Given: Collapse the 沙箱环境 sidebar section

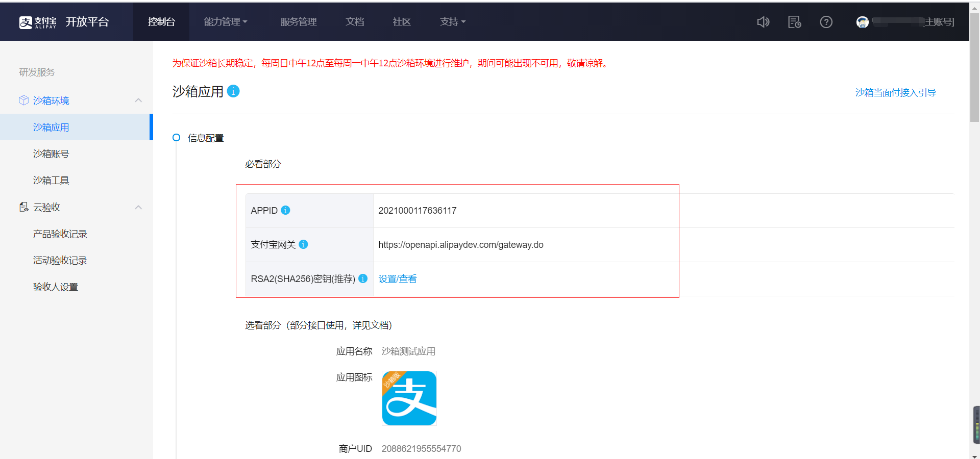Looking at the screenshot, I should tap(138, 100).
